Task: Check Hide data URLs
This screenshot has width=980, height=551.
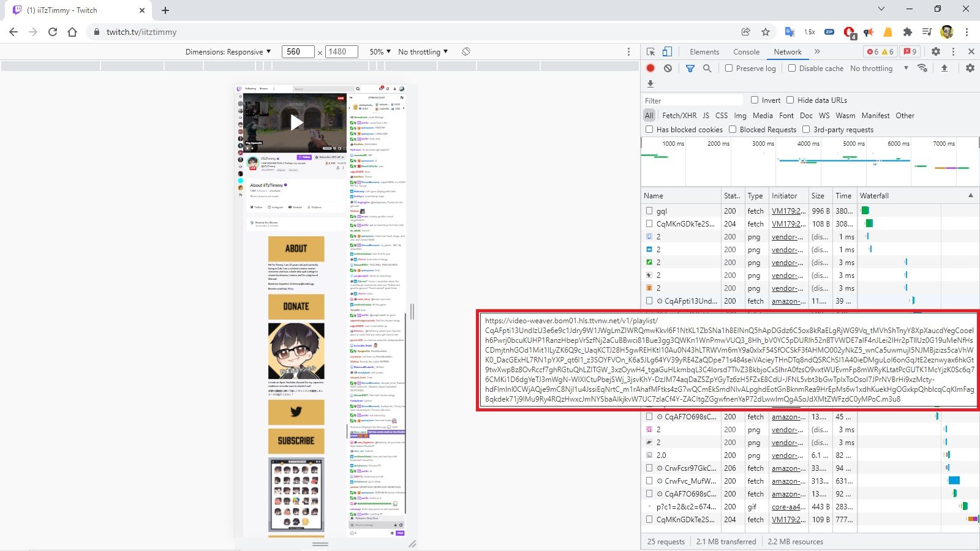Action: click(790, 100)
